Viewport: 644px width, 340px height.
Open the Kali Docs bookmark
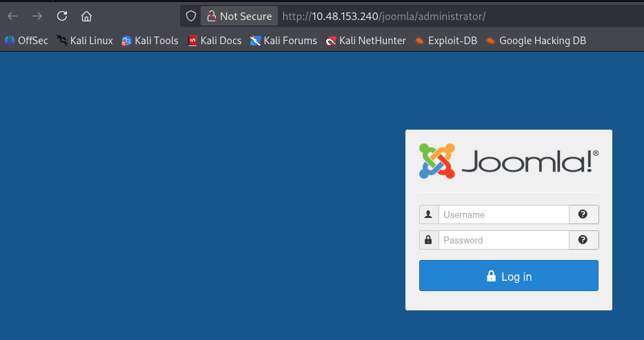coord(214,41)
